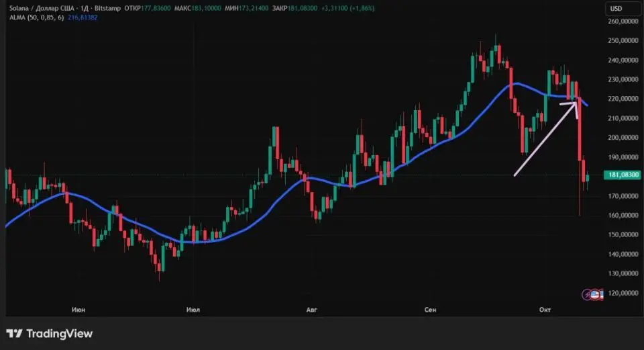Select the 1Д interval label in legend
The width and height of the screenshot is (644, 350).
click(84, 7)
